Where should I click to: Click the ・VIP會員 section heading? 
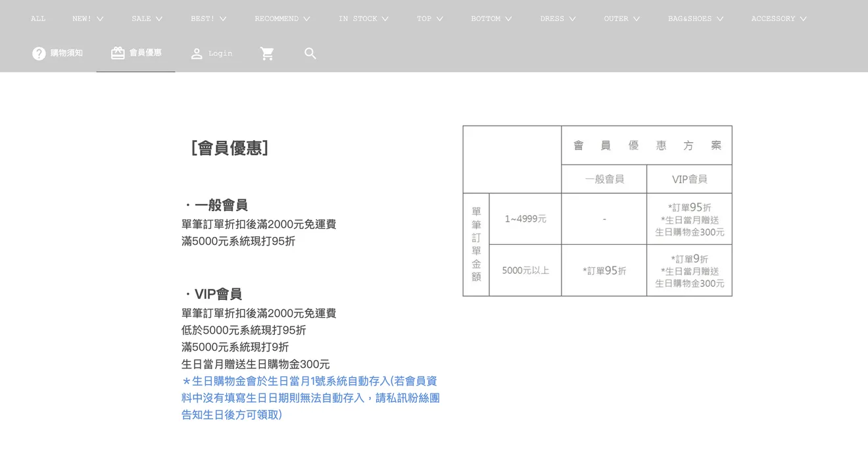[212, 294]
